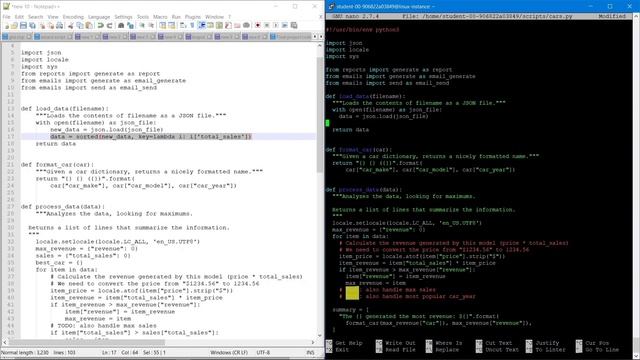Open the Replace dialog toolbar icon
This screenshot has width=640, height=360.
click(130, 25)
